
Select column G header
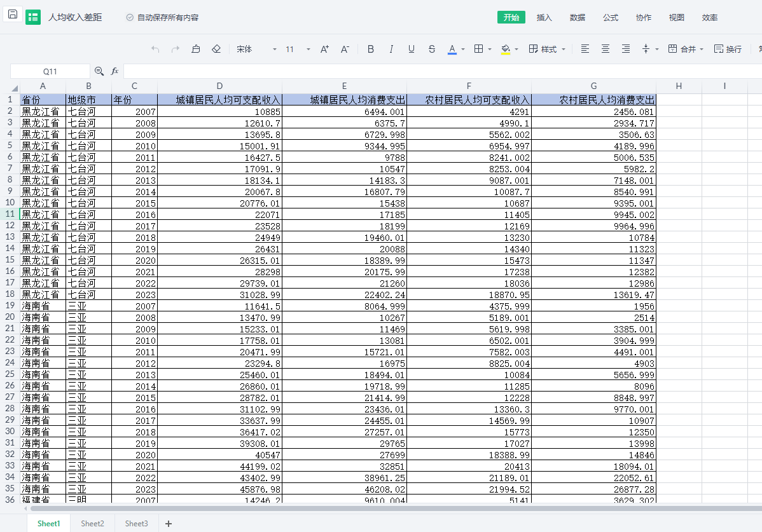(594, 86)
